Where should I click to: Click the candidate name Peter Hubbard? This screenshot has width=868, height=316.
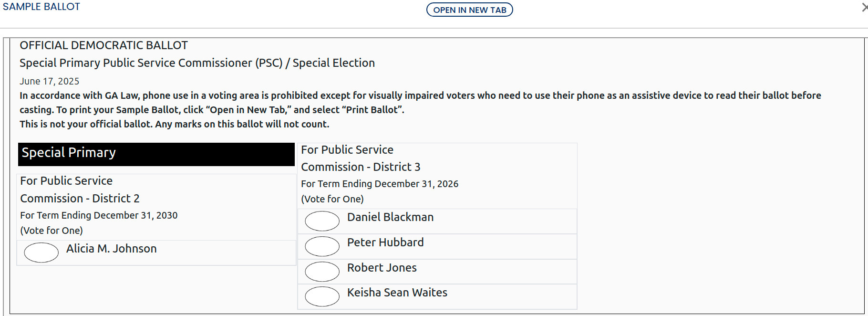point(385,242)
